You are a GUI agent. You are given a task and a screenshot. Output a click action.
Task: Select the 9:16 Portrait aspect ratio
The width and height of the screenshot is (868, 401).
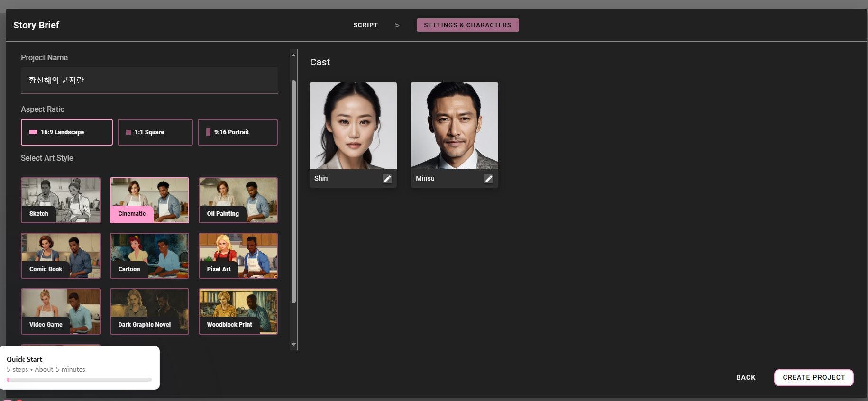(238, 132)
